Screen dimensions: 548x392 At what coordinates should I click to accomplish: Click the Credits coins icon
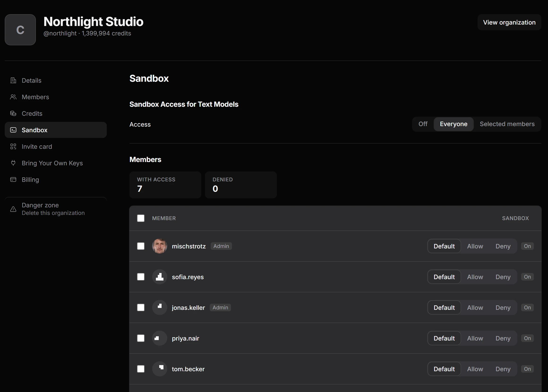(13, 113)
